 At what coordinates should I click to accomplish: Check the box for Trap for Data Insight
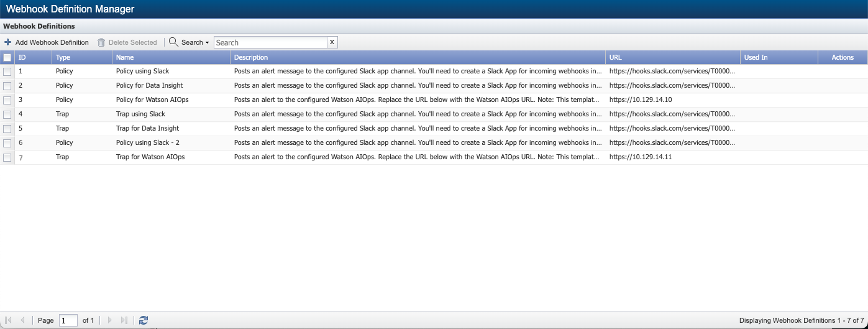[7, 129]
